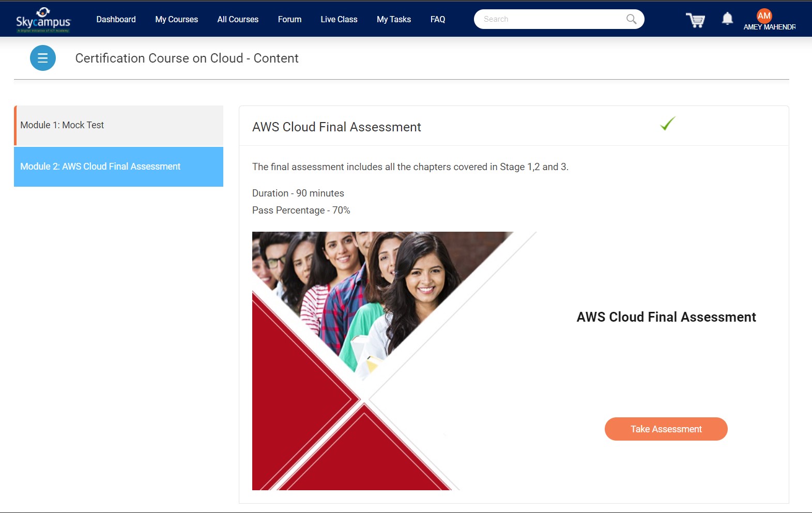Open My Tasks in the navbar
The height and width of the screenshot is (513, 812).
(393, 19)
